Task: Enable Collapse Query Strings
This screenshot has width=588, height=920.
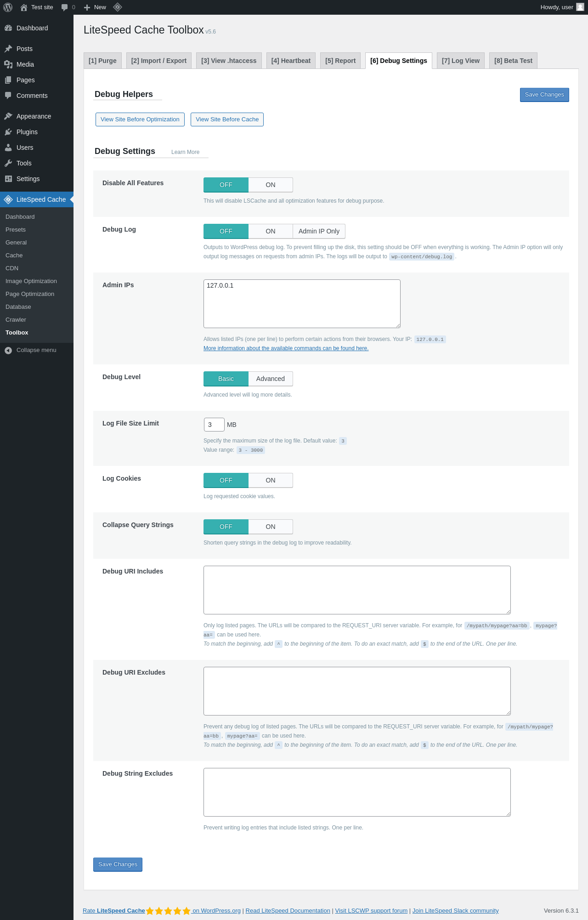Action: coord(271,527)
